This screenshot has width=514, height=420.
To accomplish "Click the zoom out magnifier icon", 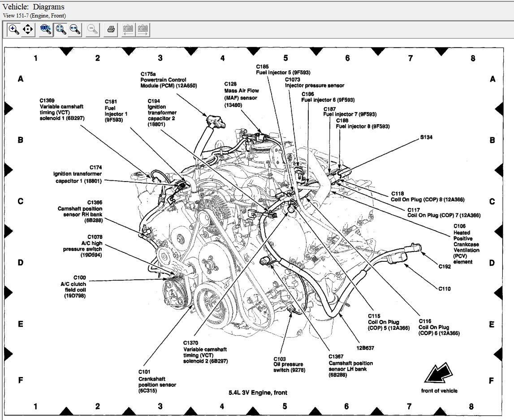I will [93, 30].
